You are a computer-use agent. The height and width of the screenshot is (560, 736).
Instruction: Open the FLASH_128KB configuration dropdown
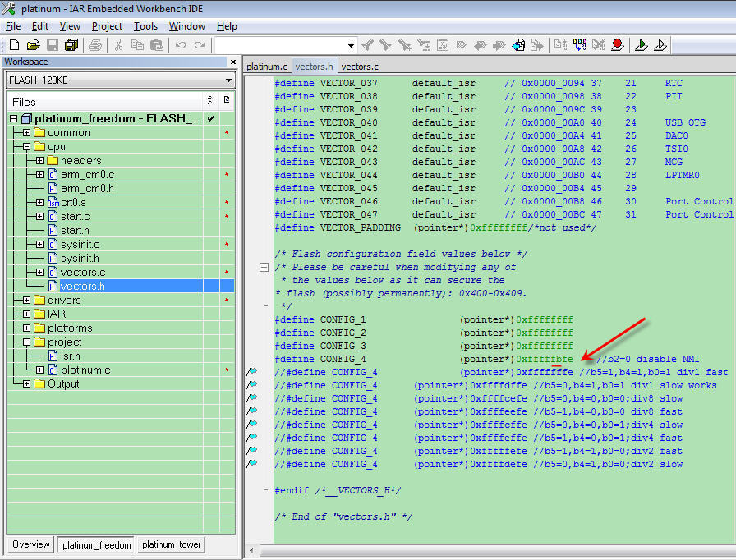(228, 80)
